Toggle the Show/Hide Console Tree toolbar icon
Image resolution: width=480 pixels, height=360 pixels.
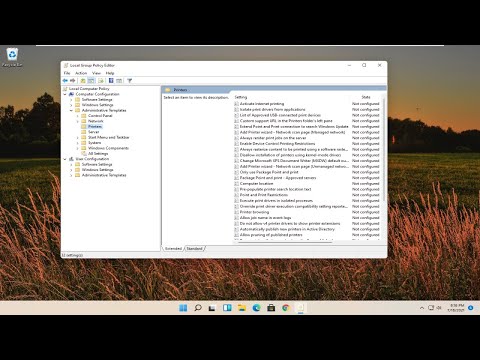coord(91,81)
